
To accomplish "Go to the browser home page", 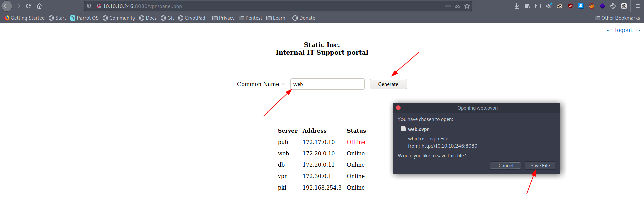I will coord(39,6).
